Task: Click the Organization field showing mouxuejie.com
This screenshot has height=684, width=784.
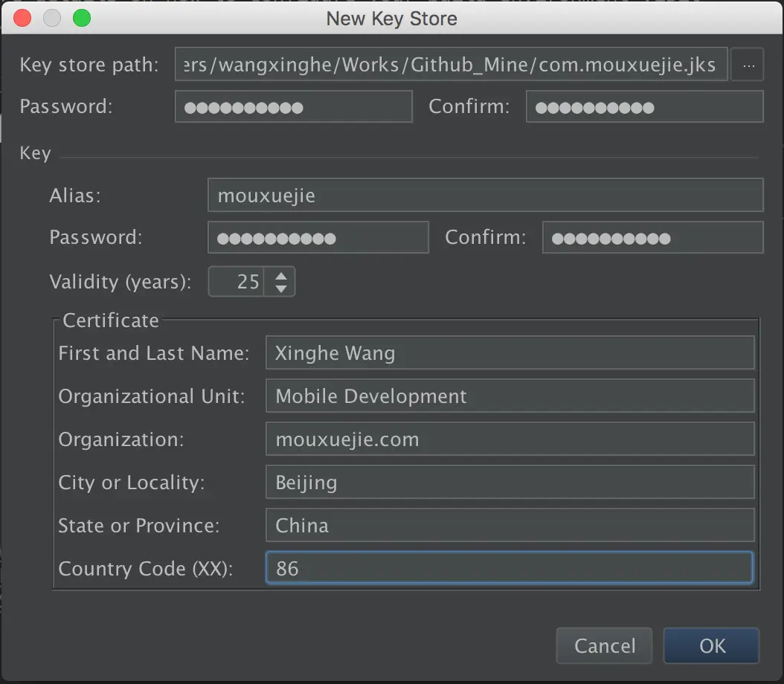Action: (x=510, y=439)
